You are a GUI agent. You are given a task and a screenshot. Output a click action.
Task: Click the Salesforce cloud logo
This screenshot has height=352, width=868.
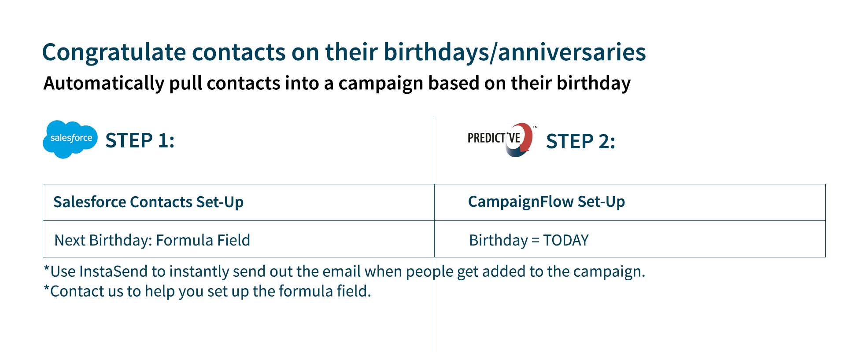(70, 139)
